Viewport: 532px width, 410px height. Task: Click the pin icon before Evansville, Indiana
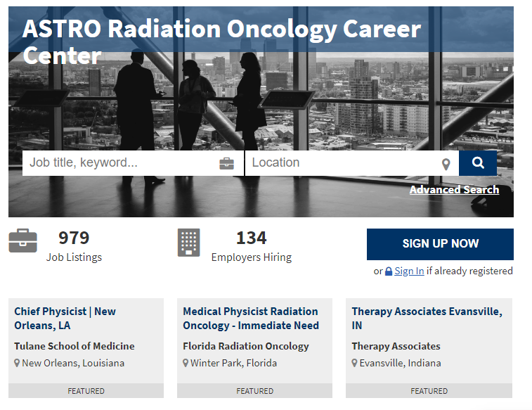click(354, 363)
